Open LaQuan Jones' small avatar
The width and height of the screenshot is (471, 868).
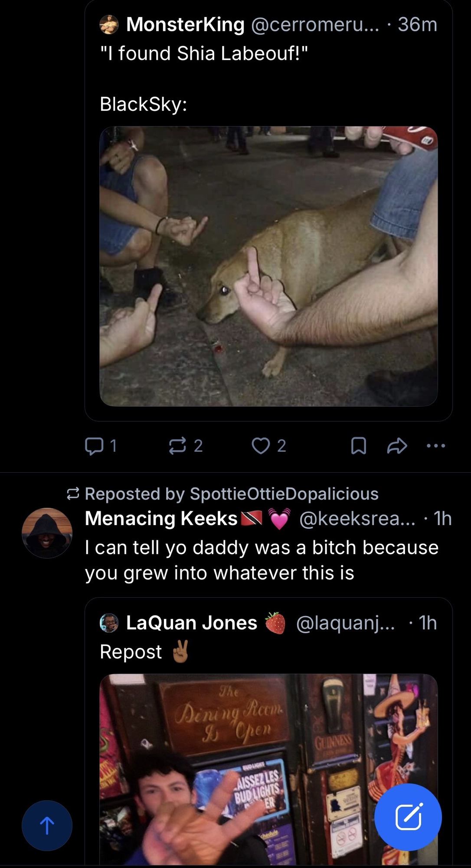coord(109,623)
